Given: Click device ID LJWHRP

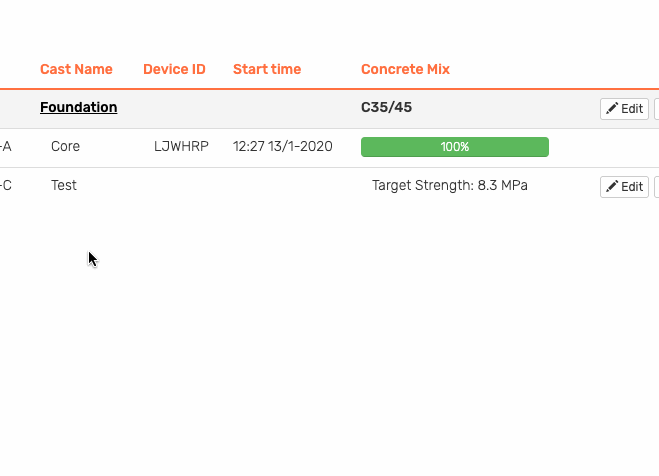Looking at the screenshot, I should point(181,146).
